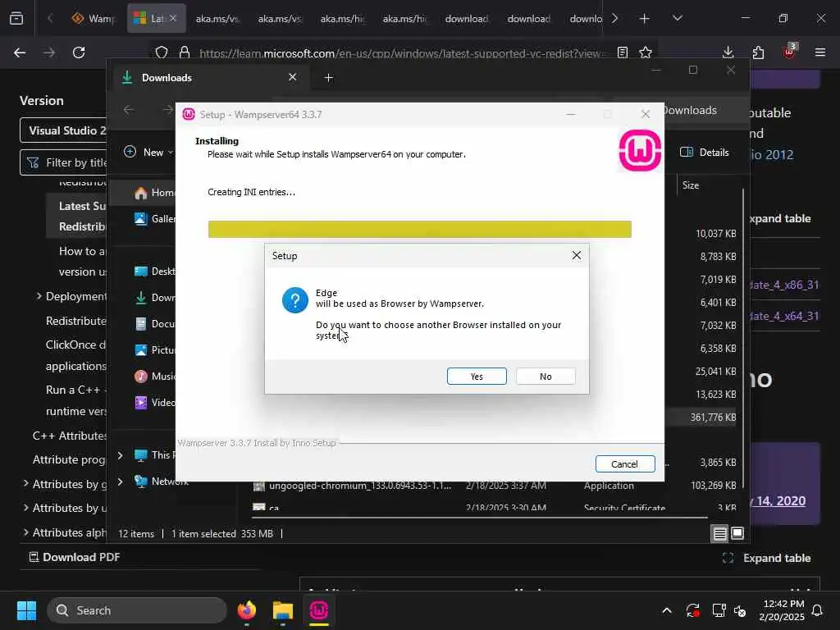
Task: Open a new Firefox tab
Action: tap(644, 19)
